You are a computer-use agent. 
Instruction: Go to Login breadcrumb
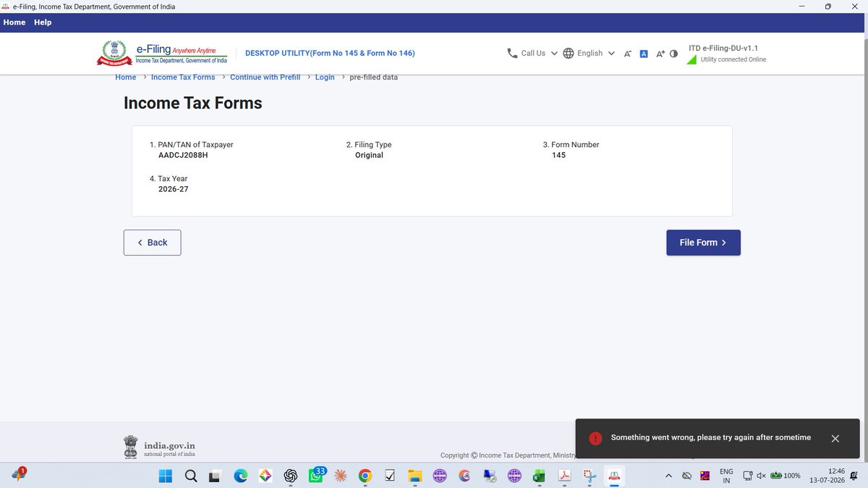pyautogui.click(x=325, y=77)
